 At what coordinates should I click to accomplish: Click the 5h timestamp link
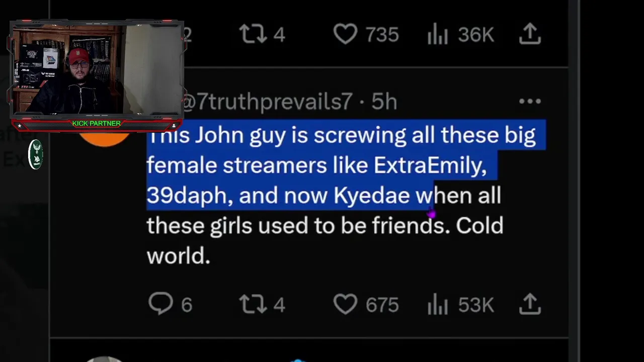(x=384, y=102)
